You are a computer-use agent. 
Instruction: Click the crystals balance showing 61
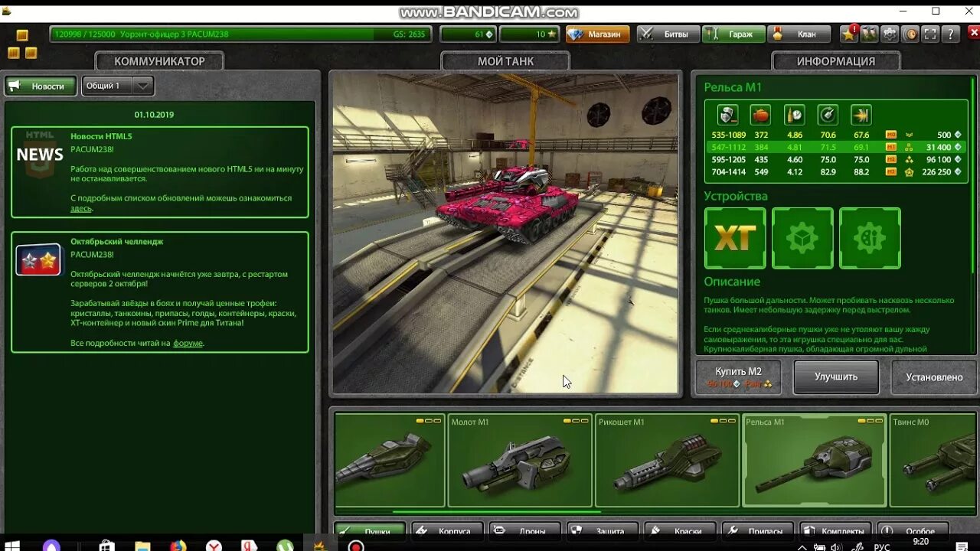(469, 34)
